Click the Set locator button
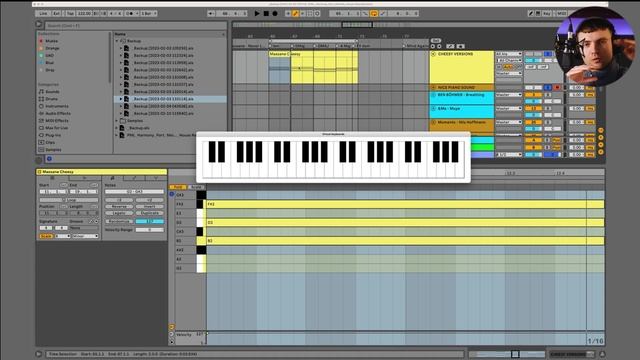640x360 pixels. [436, 41]
